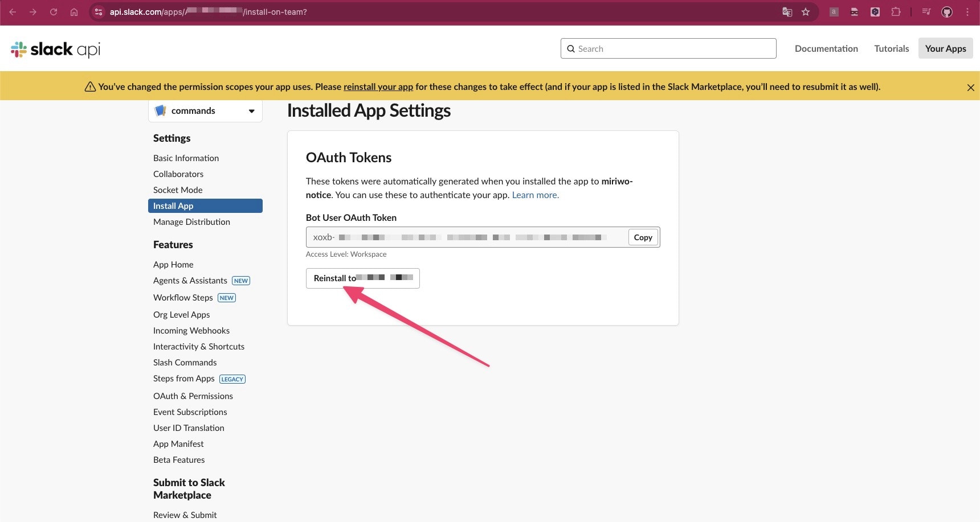This screenshot has height=522, width=980.
Task: Copy the Bot User OAuth Token
Action: click(643, 237)
